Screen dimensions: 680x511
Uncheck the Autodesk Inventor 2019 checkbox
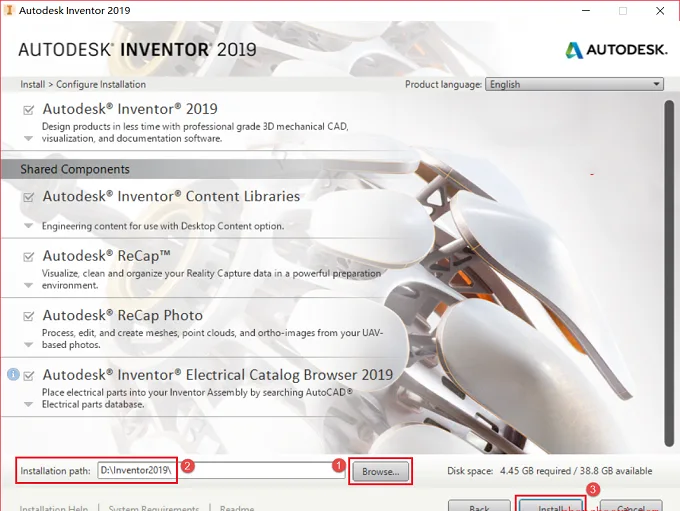click(x=29, y=110)
